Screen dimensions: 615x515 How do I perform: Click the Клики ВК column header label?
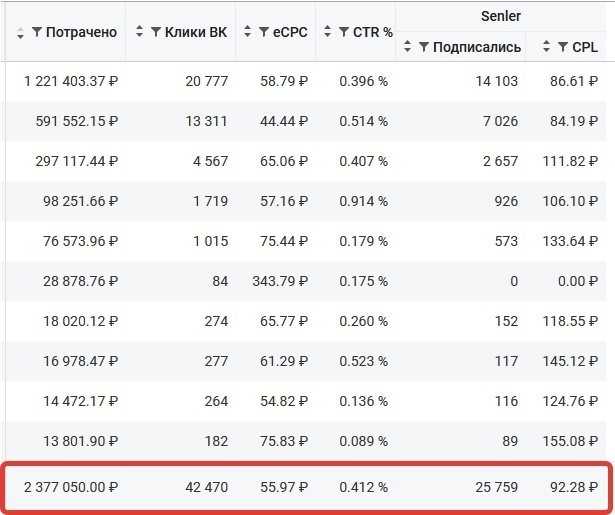196,32
